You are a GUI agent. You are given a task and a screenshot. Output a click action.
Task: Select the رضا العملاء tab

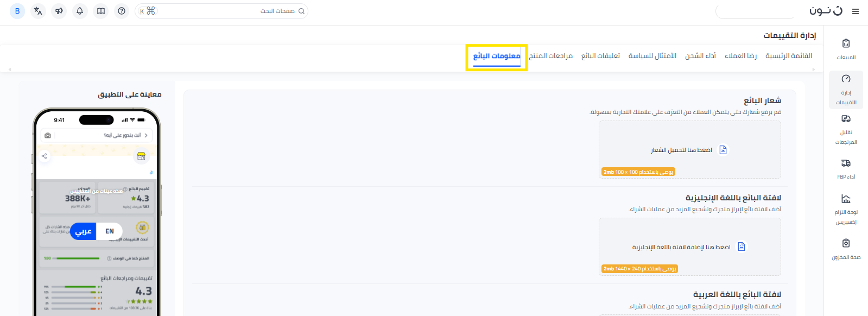point(740,56)
